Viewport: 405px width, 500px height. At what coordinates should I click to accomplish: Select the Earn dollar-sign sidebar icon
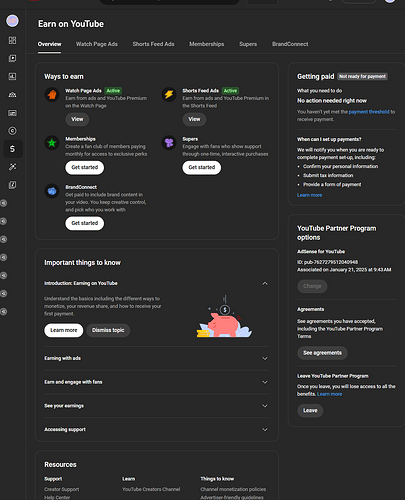[x=12, y=149]
